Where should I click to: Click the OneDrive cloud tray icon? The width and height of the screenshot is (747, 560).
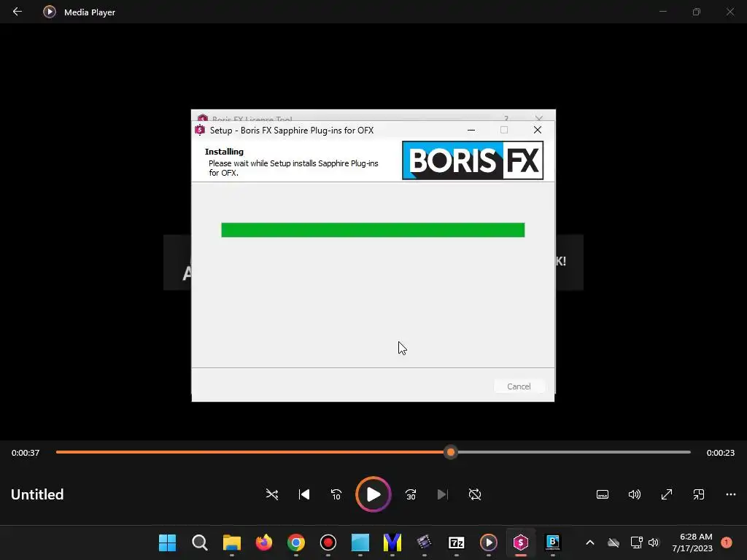tap(613, 542)
